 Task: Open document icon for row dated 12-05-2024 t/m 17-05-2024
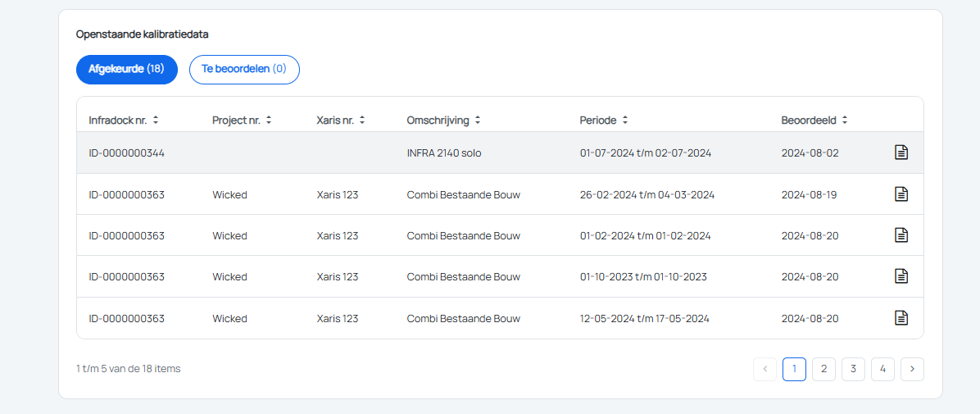tap(901, 318)
